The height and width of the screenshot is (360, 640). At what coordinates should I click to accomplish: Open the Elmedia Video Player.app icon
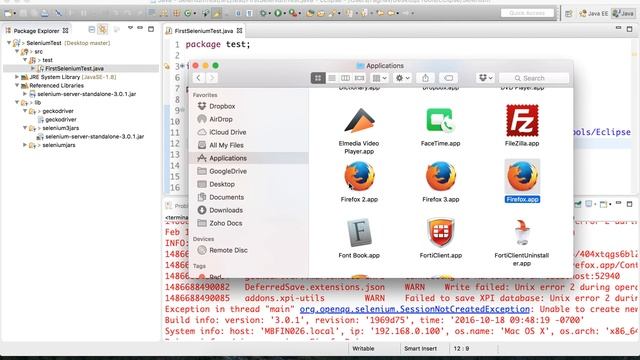pyautogui.click(x=359, y=120)
